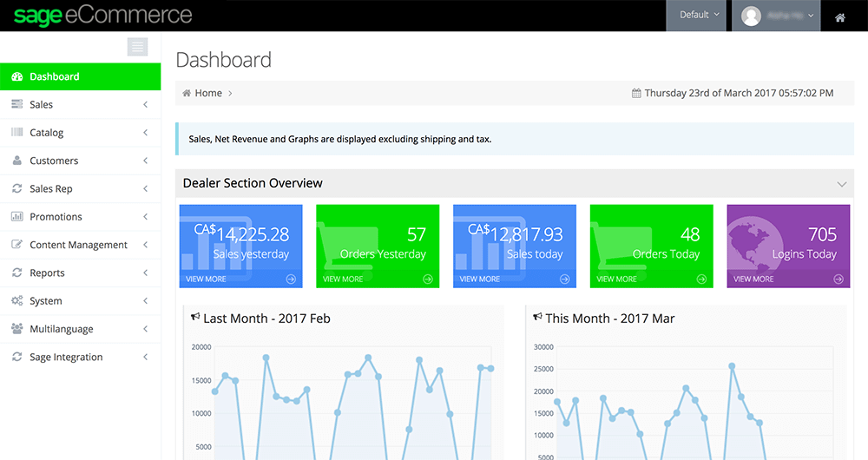Toggle the sidebar hamburger menu button

(x=137, y=47)
